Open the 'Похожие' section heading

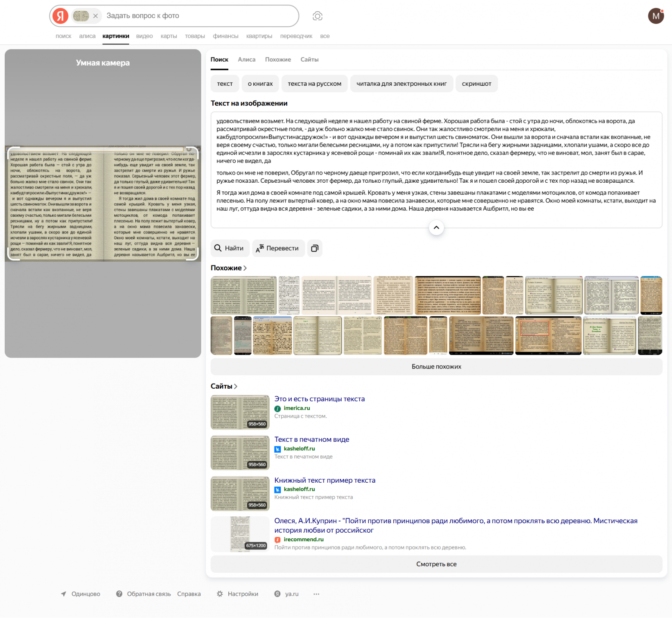229,268
